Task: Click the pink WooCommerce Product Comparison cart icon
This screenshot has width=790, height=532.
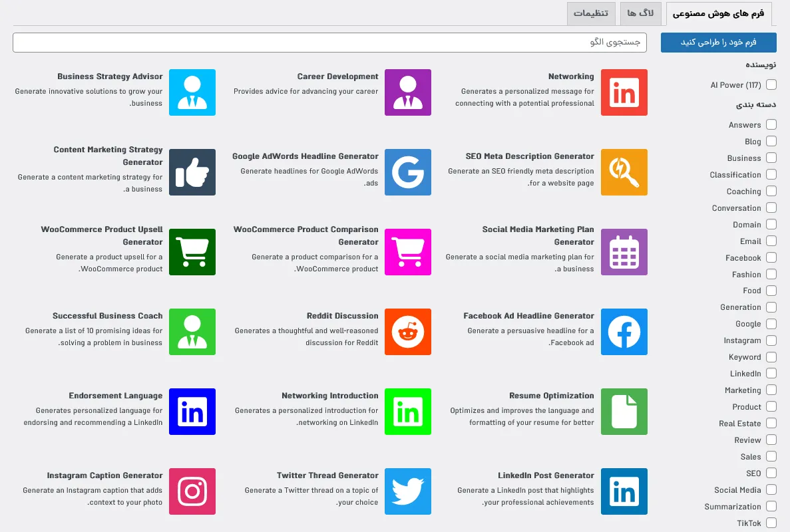Action: (x=407, y=252)
